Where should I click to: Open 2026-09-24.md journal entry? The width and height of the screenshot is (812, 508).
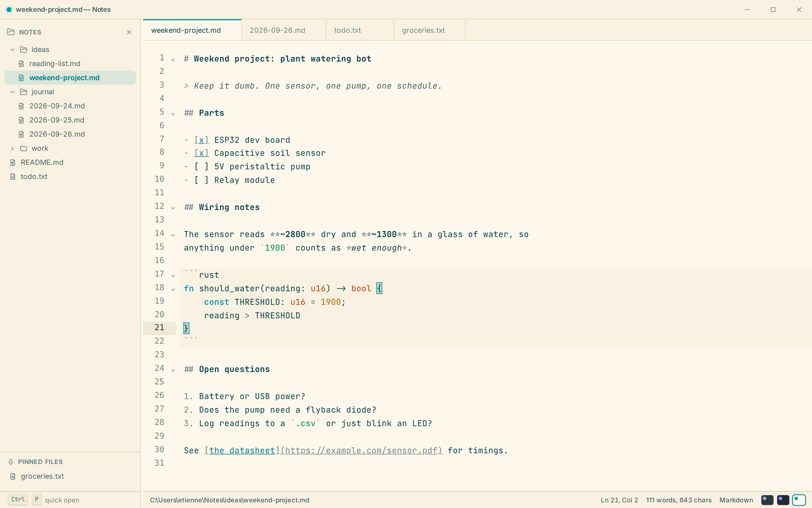pyautogui.click(x=70, y=106)
